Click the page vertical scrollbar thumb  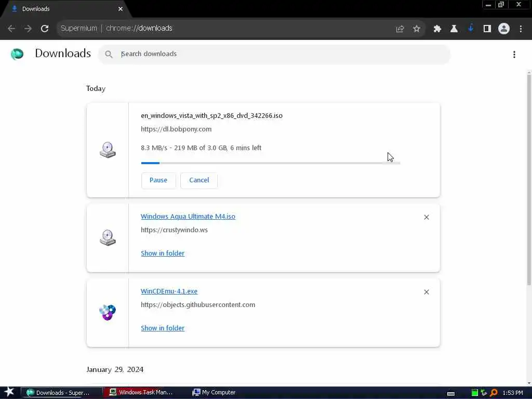tap(529, 179)
